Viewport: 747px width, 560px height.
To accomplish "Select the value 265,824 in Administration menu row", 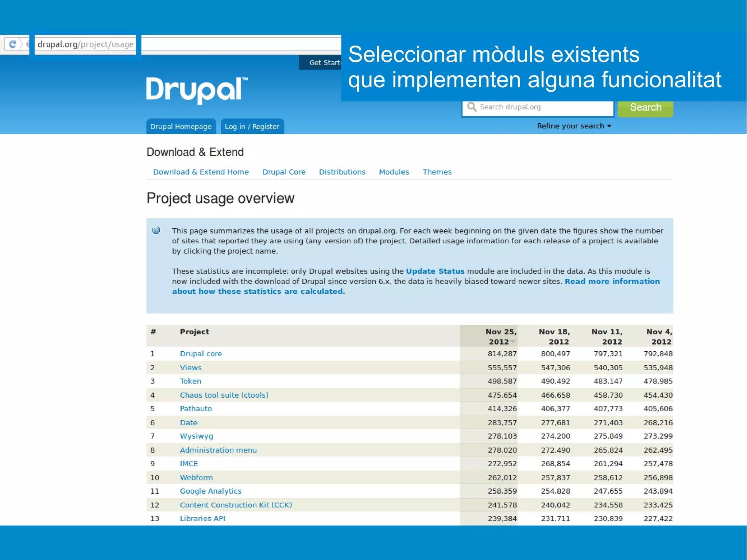I will coord(608,450).
